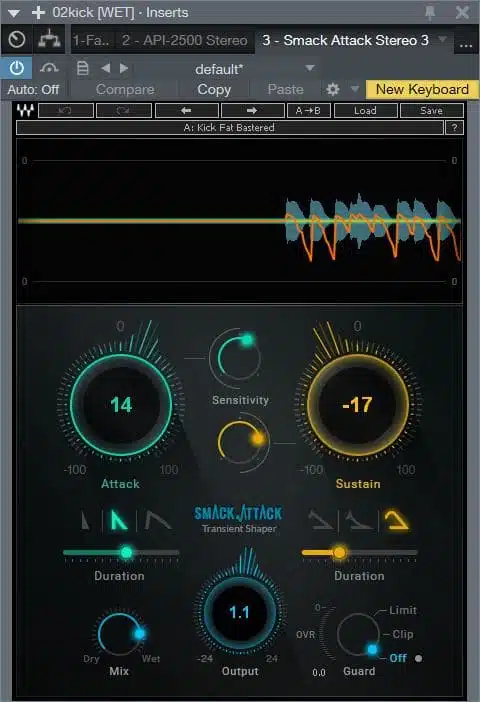Switch to the 1-Fa.. insert tab
Viewport: 480px width, 702px height.
click(93, 40)
